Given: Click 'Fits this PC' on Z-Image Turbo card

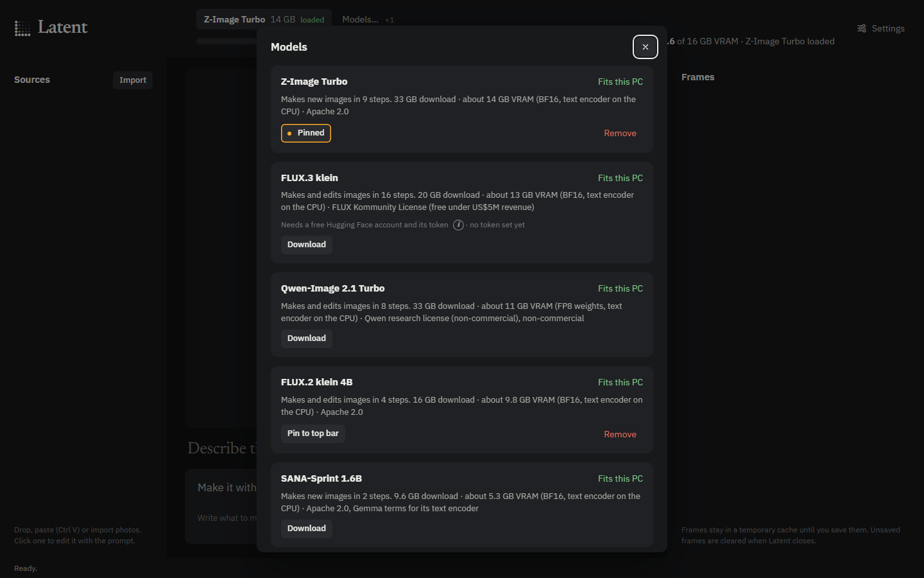Looking at the screenshot, I should (620, 82).
